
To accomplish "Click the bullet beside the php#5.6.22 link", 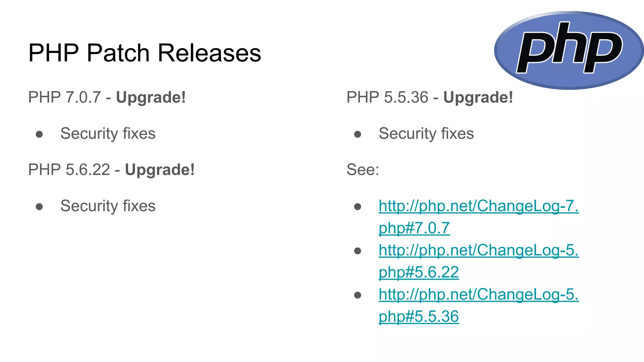I will click(x=358, y=251).
